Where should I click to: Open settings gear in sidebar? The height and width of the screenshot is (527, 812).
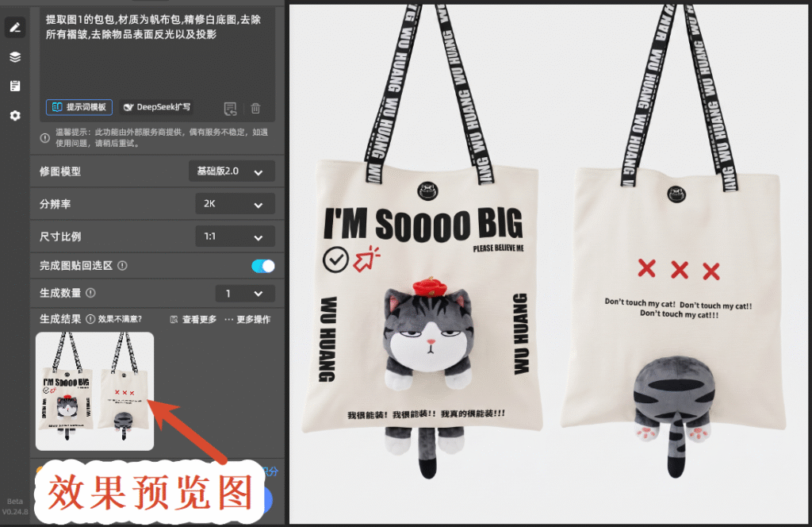click(x=15, y=116)
